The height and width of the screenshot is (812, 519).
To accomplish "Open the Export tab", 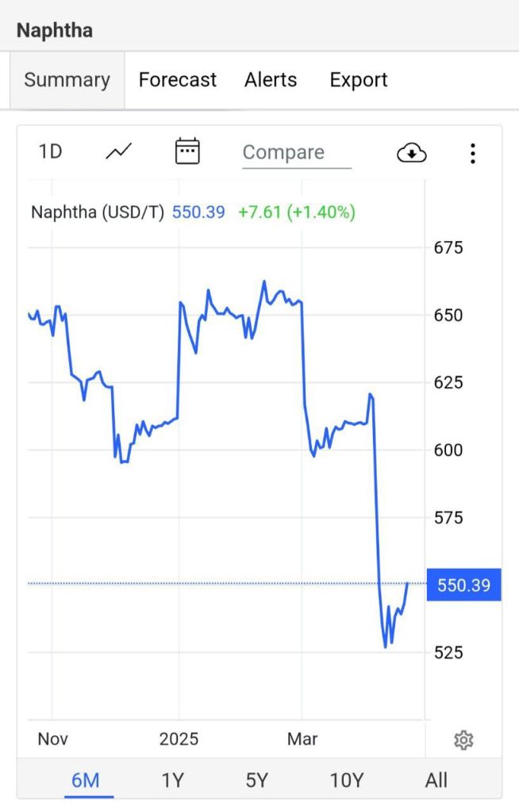I will pos(358,80).
